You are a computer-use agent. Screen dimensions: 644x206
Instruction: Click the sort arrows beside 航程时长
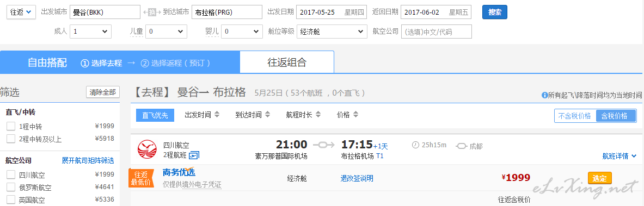(x=318, y=115)
